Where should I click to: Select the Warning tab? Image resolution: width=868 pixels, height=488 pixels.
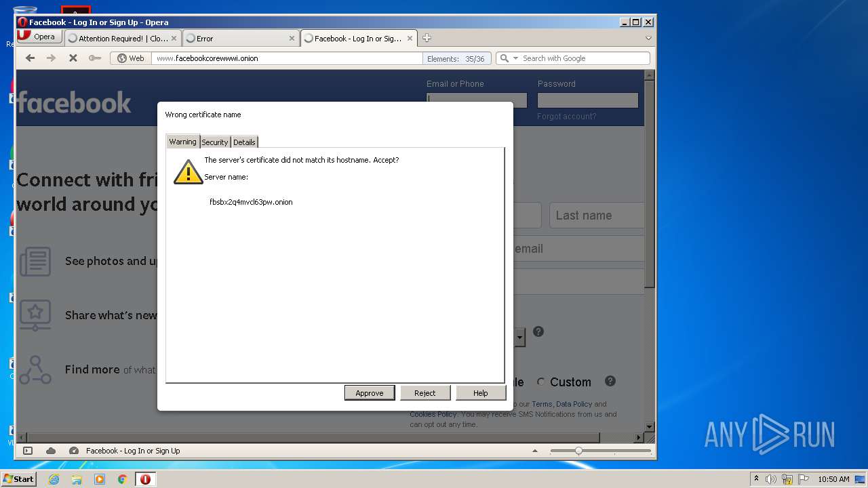click(182, 141)
